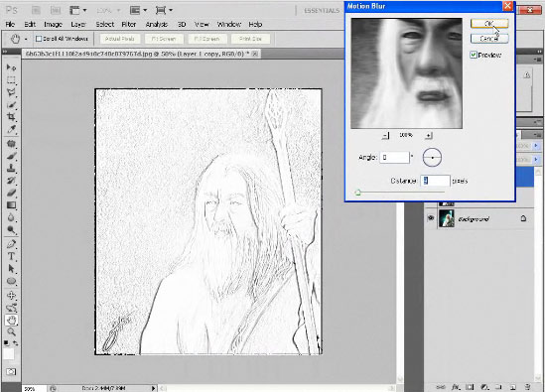Expand the collapsed toolbox double-arrow
This screenshot has width=545, height=392.
(x=5, y=52)
